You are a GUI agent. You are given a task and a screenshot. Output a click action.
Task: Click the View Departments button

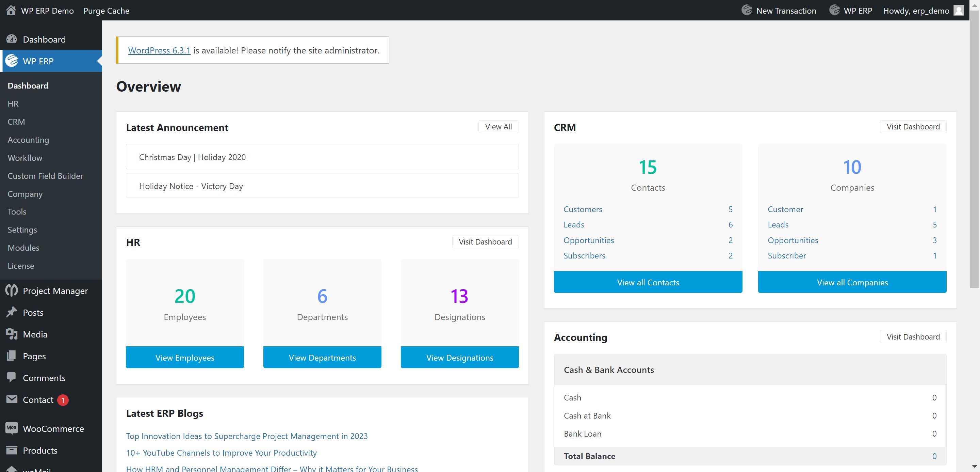[x=322, y=357]
